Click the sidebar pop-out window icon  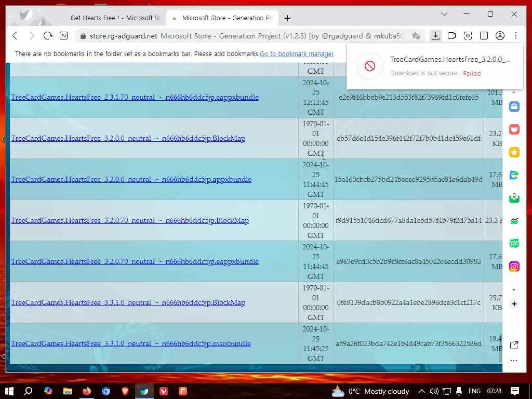pos(514,345)
